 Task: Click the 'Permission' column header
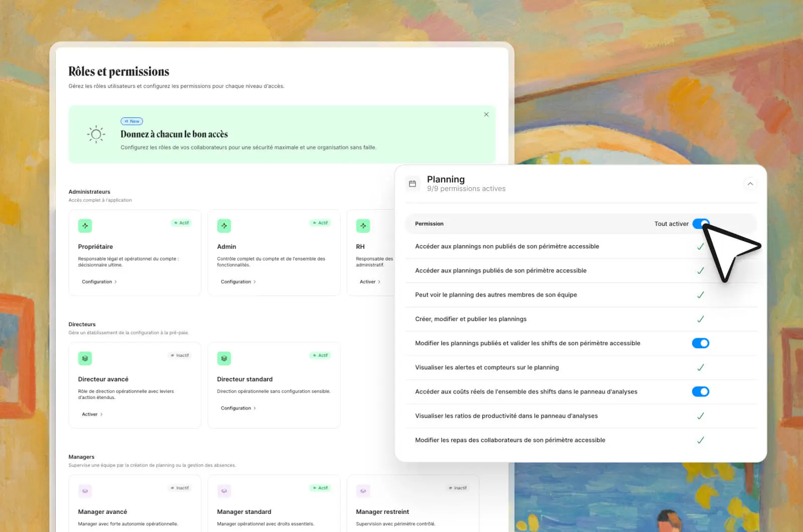pos(429,224)
